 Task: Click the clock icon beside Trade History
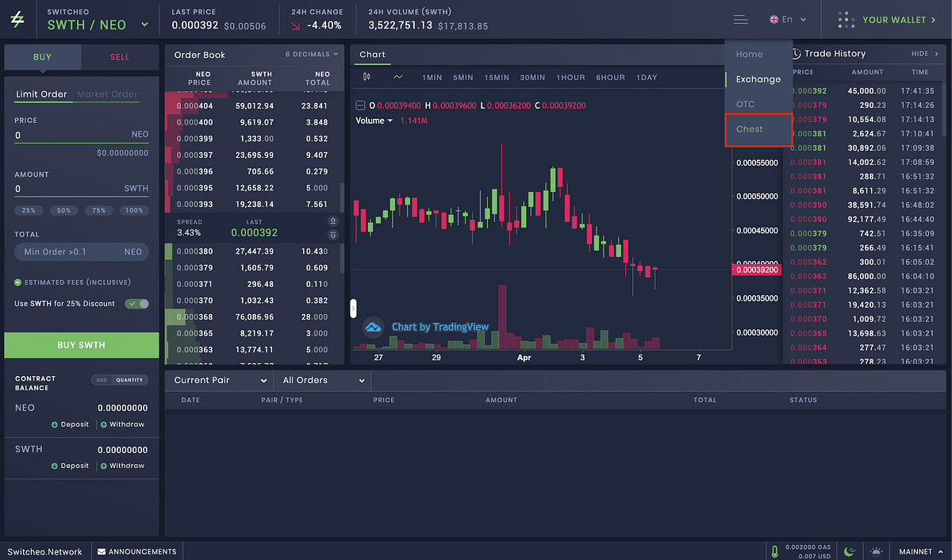click(796, 53)
